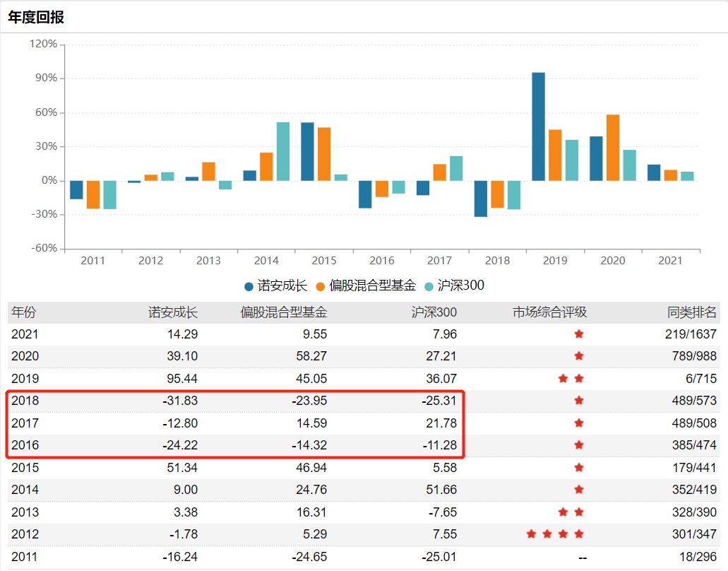Select the 789/988 ranking cell
Screen dimensions: 728x571
click(x=695, y=356)
